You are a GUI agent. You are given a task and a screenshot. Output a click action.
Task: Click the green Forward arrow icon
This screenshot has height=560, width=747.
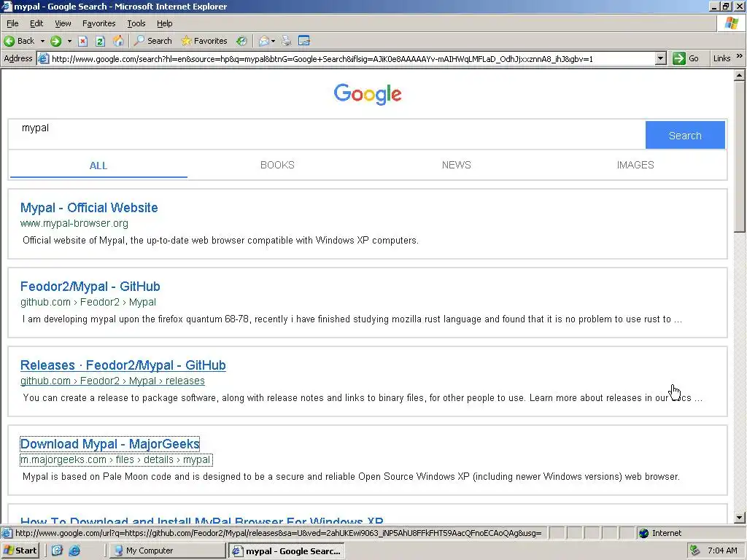click(x=55, y=41)
